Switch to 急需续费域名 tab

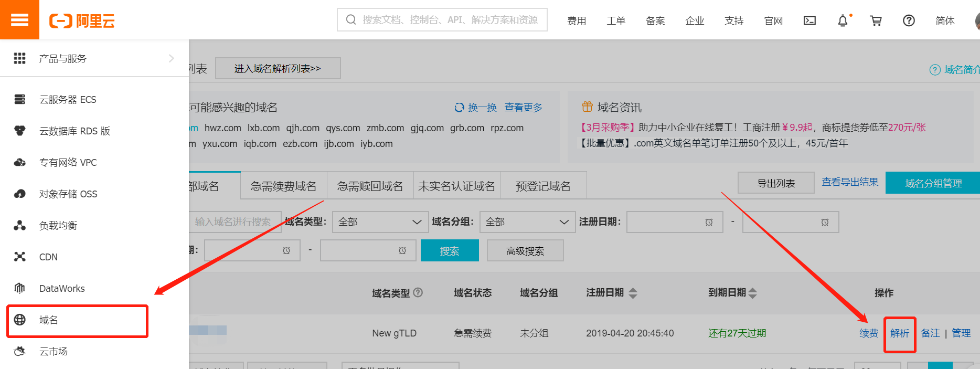tap(283, 186)
